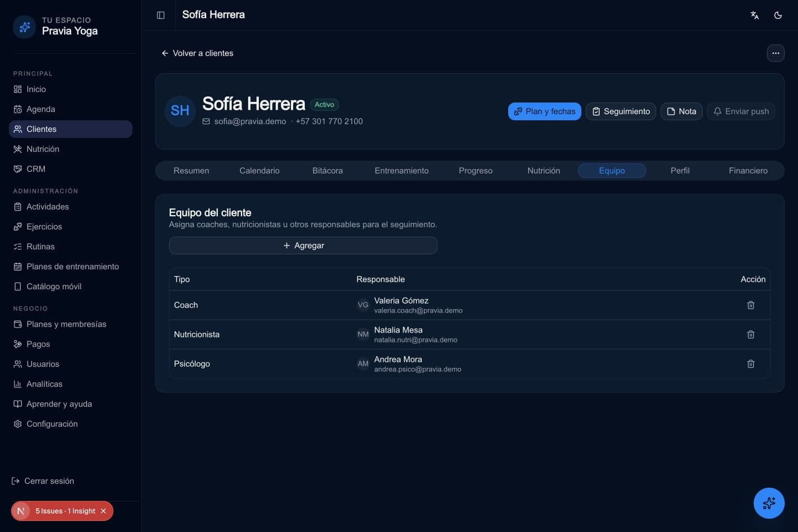This screenshot has width=798, height=532.
Task: Open Actividades under Administración
Action: pos(70,207)
